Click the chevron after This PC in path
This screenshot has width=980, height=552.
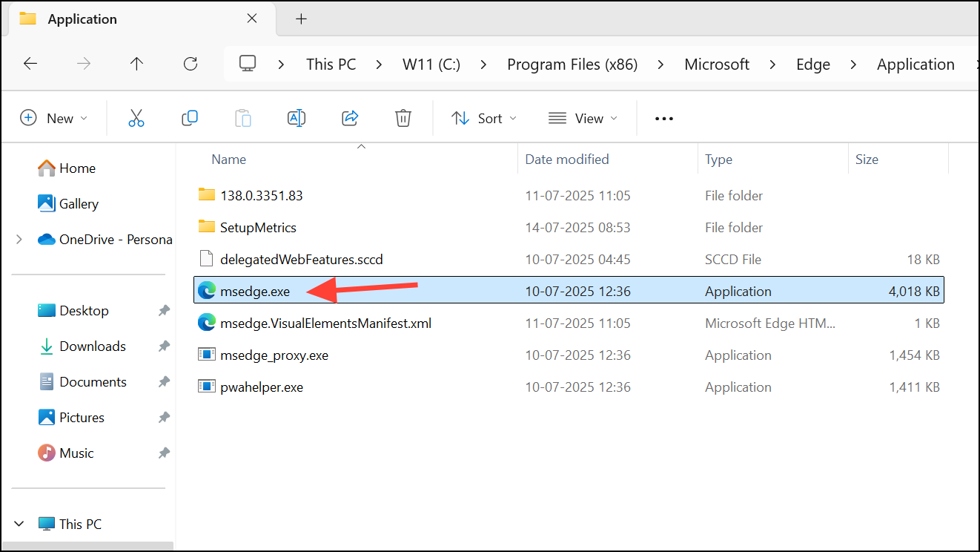(380, 65)
